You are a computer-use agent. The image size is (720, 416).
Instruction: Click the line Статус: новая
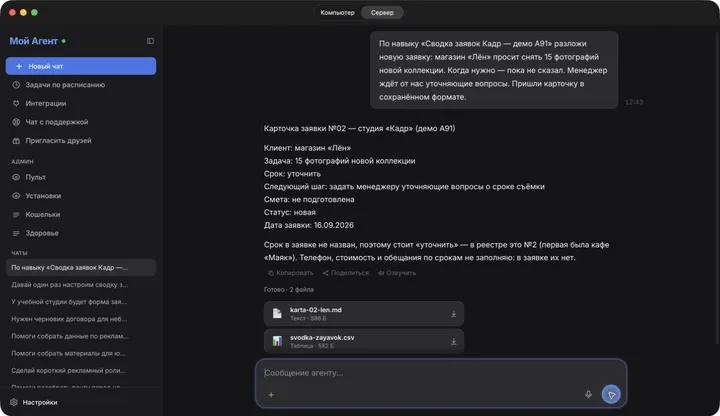click(x=289, y=212)
